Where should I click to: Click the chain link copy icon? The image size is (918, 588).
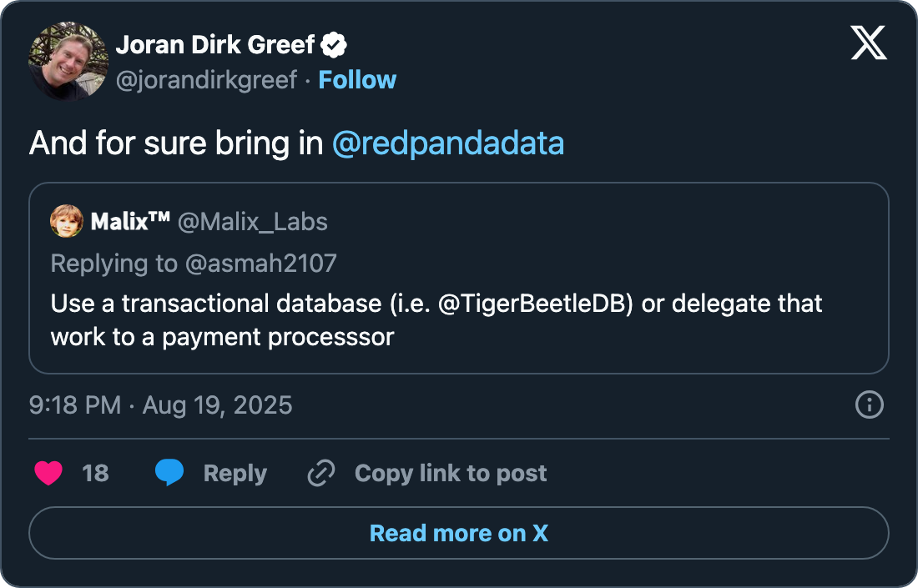(321, 474)
